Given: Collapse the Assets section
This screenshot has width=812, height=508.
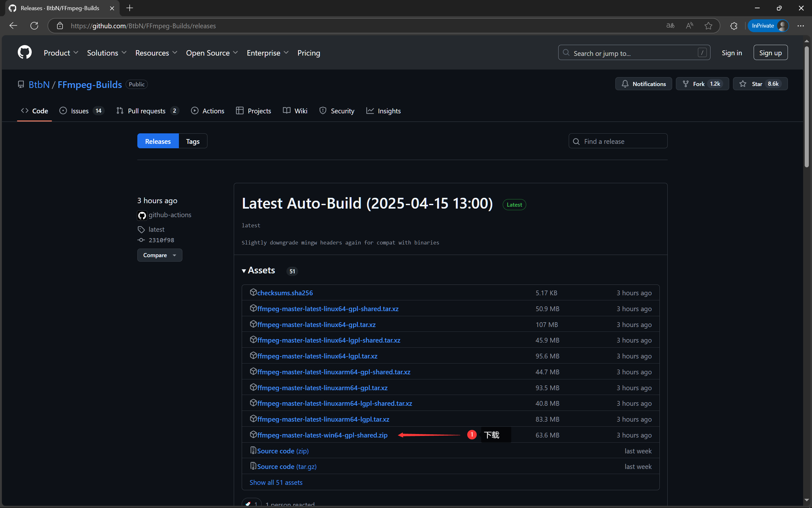Looking at the screenshot, I should (x=259, y=271).
